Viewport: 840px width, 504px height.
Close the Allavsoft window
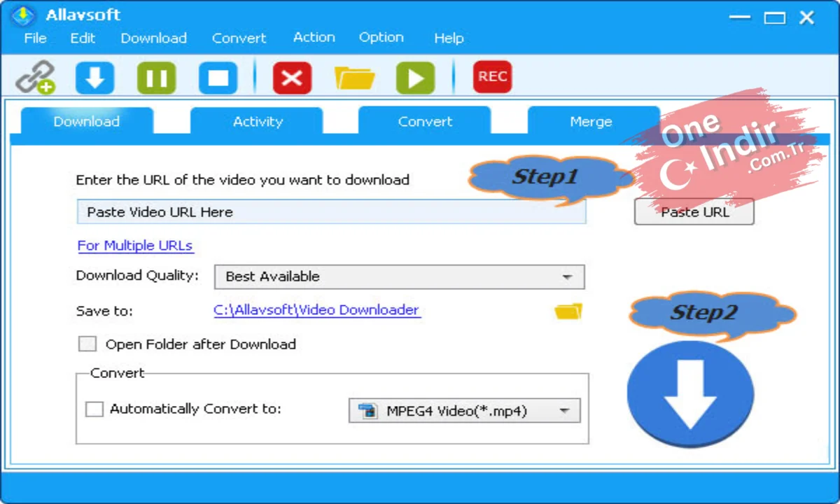807,17
